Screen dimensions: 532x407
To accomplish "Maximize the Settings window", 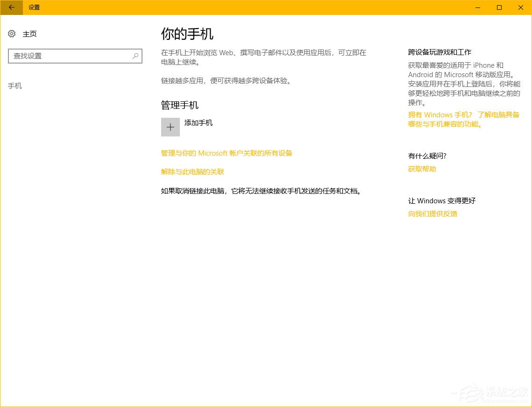I will tap(499, 7).
